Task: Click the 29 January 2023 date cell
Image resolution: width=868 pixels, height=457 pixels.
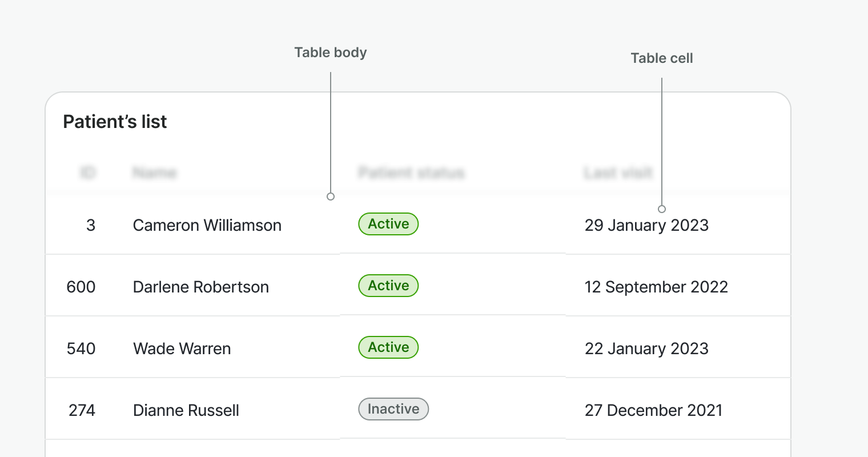Action: [x=646, y=226]
